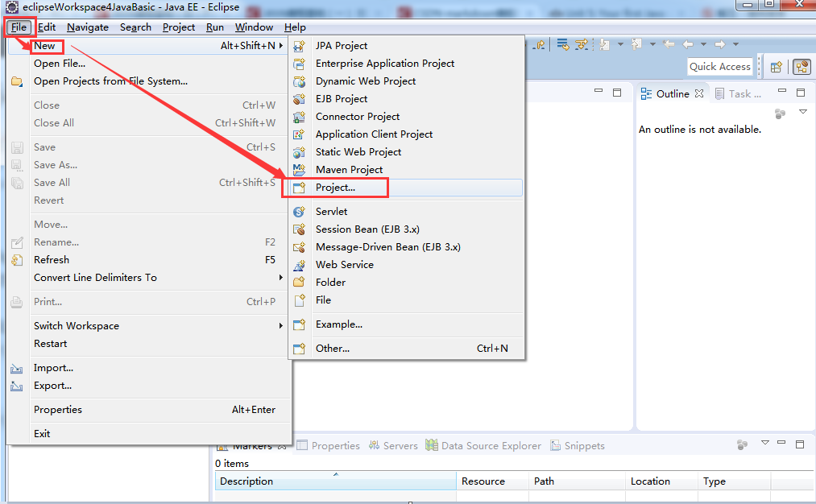Switch to the Task List tab

[x=738, y=93]
